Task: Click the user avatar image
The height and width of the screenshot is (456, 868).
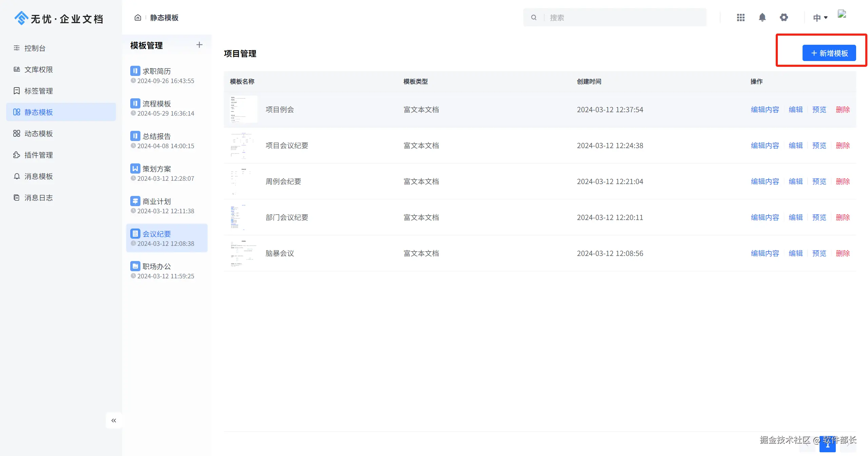Action: [x=842, y=14]
